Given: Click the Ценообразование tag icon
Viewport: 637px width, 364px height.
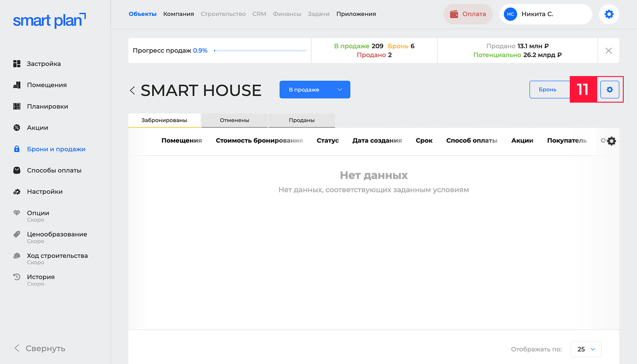Looking at the screenshot, I should click(17, 234).
